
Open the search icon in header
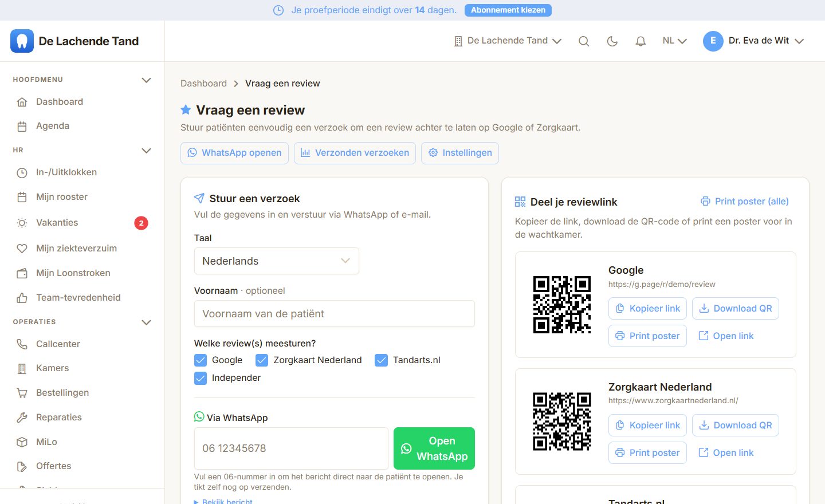tap(584, 41)
